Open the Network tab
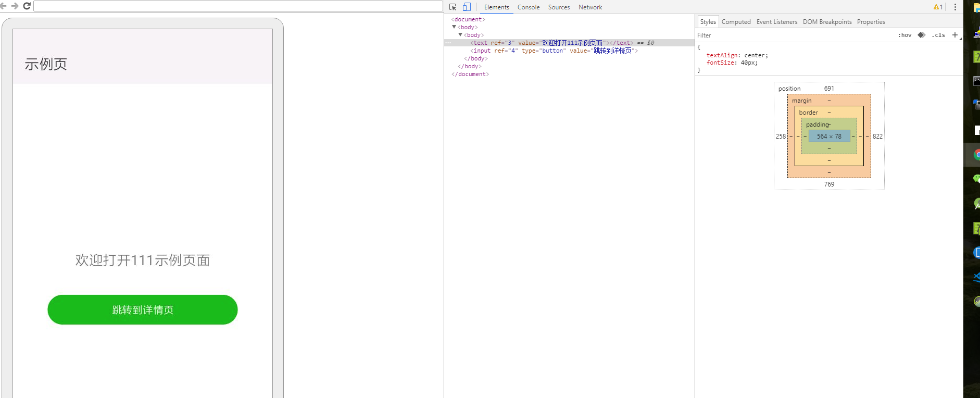 tap(590, 7)
